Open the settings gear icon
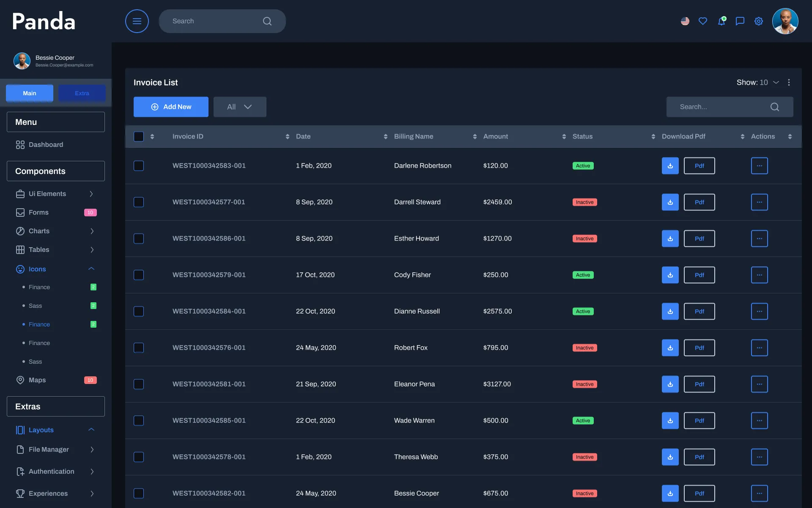The image size is (812, 508). point(758,21)
